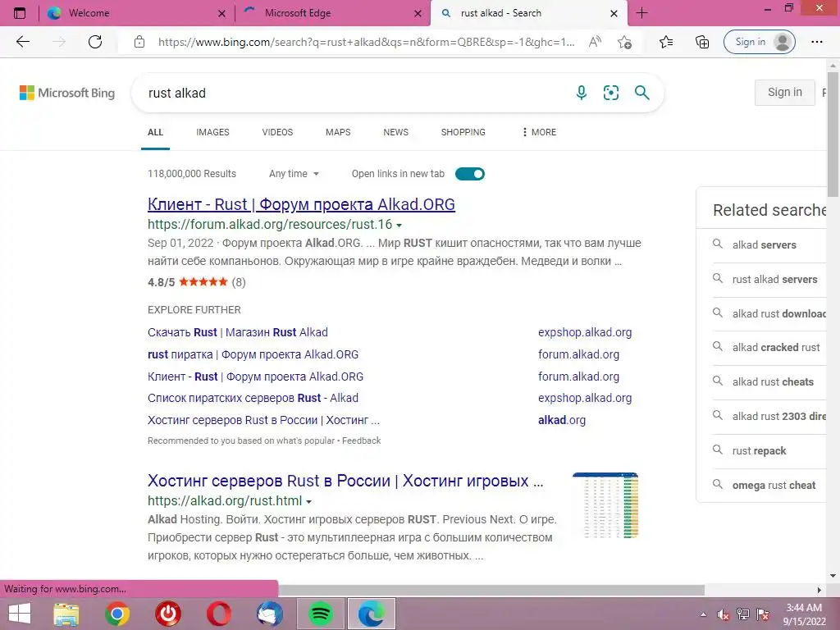Click the muted volume tray icon

[x=724, y=614]
